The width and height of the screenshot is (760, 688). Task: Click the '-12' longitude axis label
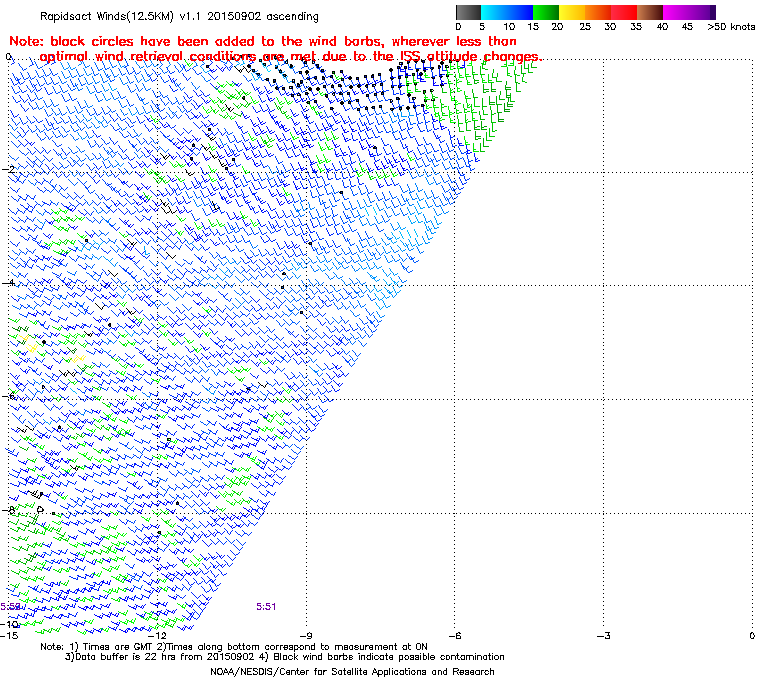pos(158,636)
